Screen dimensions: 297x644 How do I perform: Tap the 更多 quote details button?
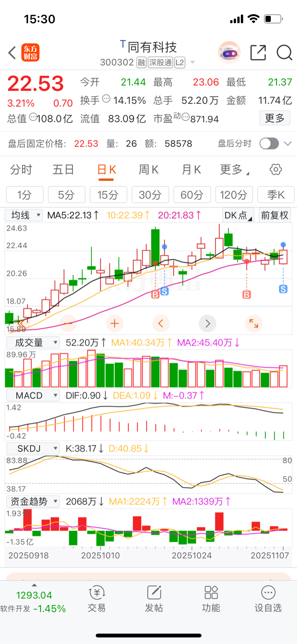[x=275, y=118]
